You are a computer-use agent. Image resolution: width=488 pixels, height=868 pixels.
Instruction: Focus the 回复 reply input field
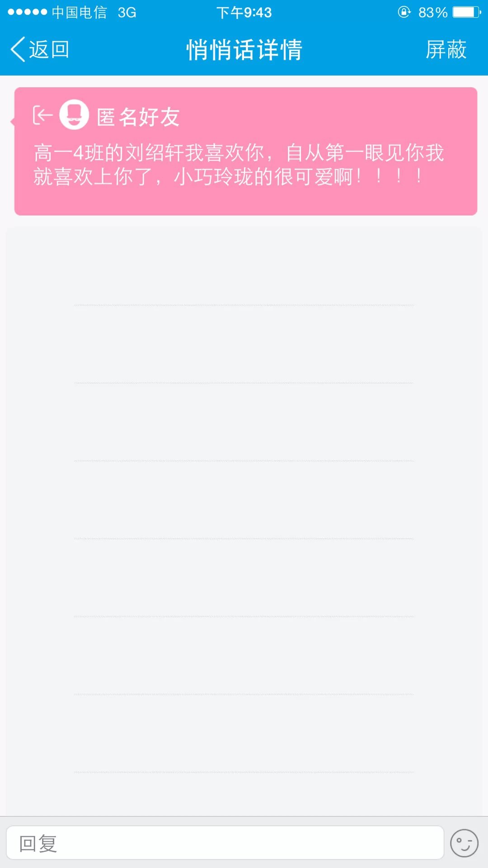click(x=225, y=843)
